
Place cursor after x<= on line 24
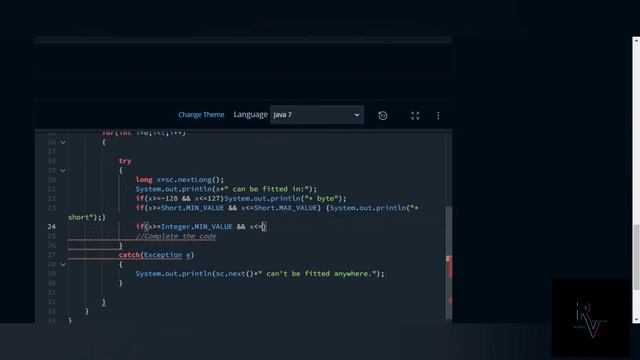[x=262, y=227]
